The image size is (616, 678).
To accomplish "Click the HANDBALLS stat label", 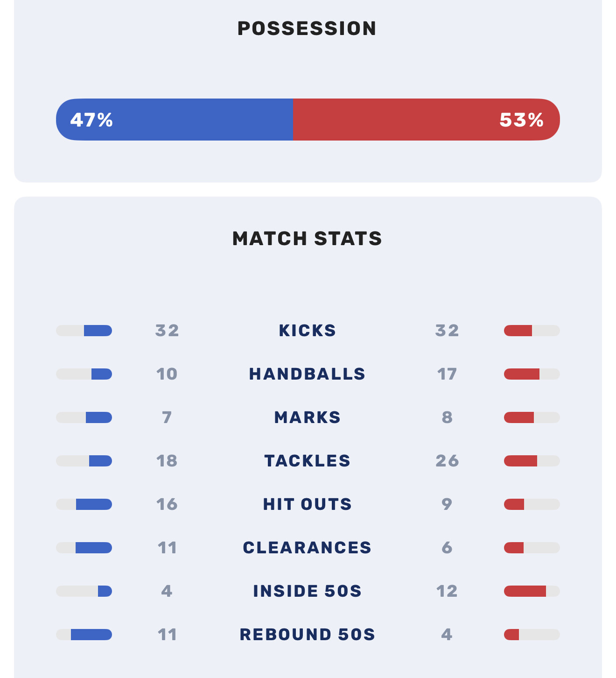I will click(x=307, y=374).
